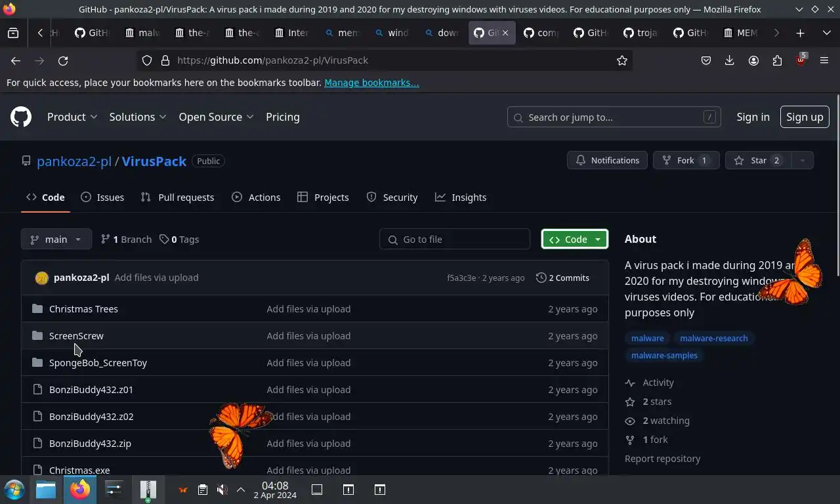Open the pankoza2-pl owner link
This screenshot has width=840, height=504.
pos(74,161)
